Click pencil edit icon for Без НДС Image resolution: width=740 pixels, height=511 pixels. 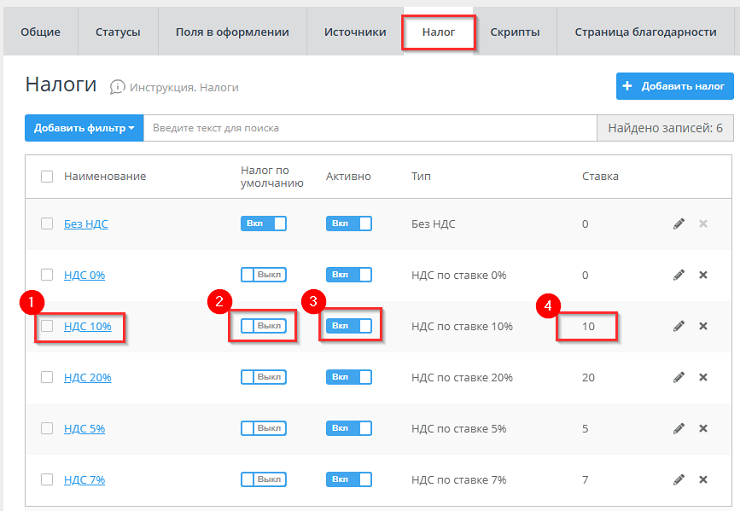[679, 223]
